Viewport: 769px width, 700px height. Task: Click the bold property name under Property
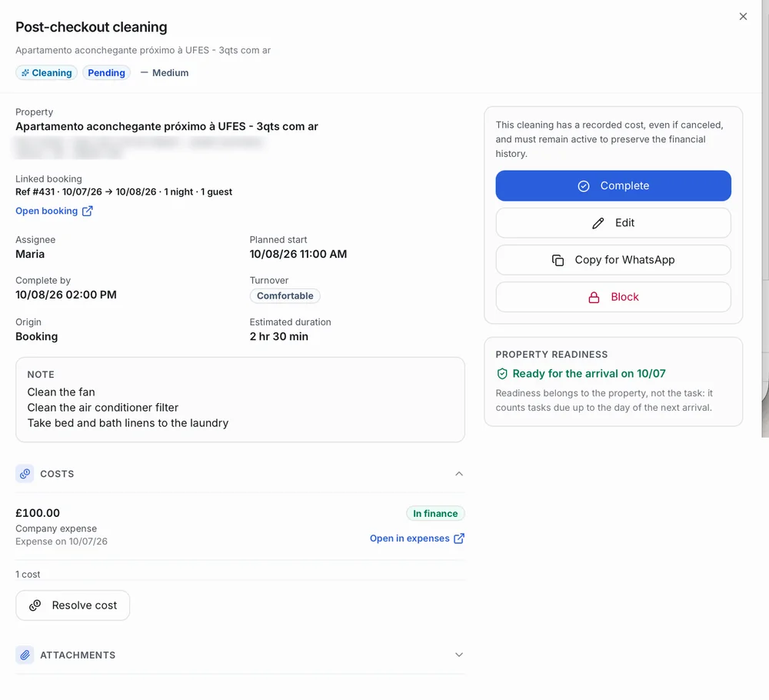pyautogui.click(x=167, y=127)
